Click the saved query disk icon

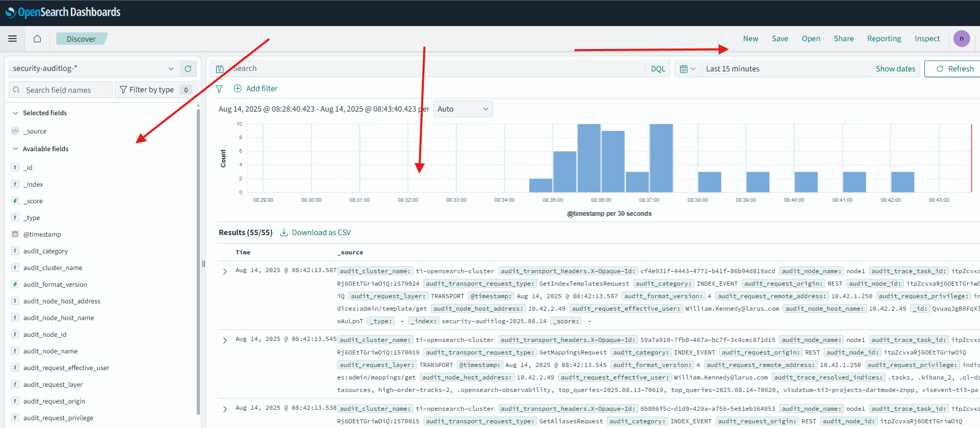[x=220, y=69]
